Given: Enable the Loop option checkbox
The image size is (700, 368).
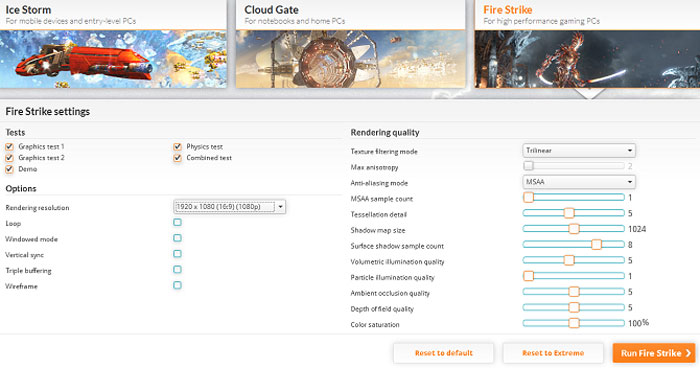Looking at the screenshot, I should click(177, 222).
